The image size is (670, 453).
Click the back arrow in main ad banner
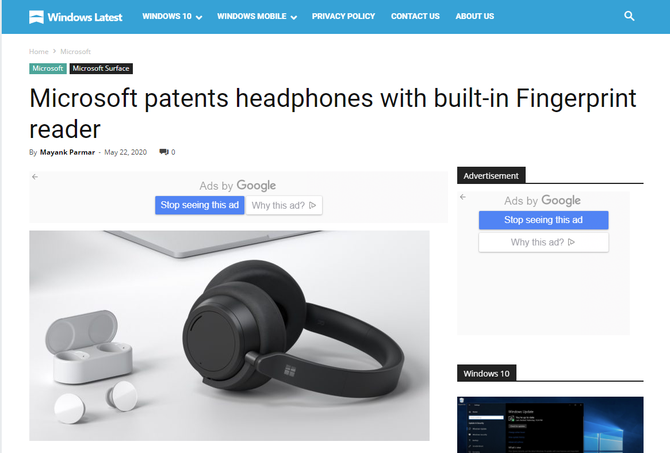tap(35, 176)
